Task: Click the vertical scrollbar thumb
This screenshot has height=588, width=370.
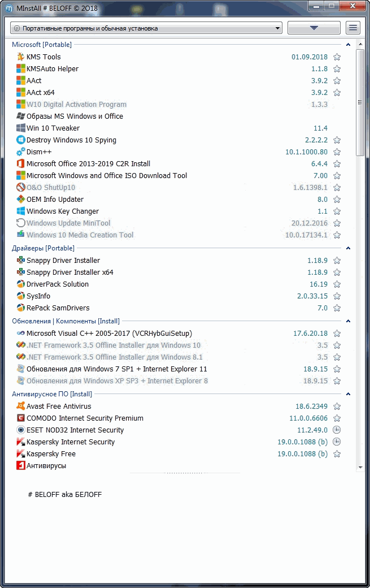Action: click(360, 102)
